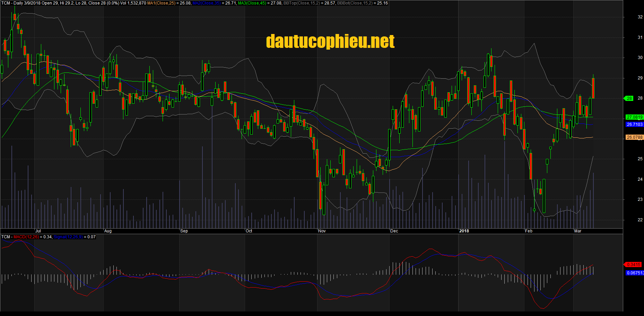Select the blue 26.7103 MA2 value tag
The height and width of the screenshot is (316, 644).
pyautogui.click(x=634, y=125)
